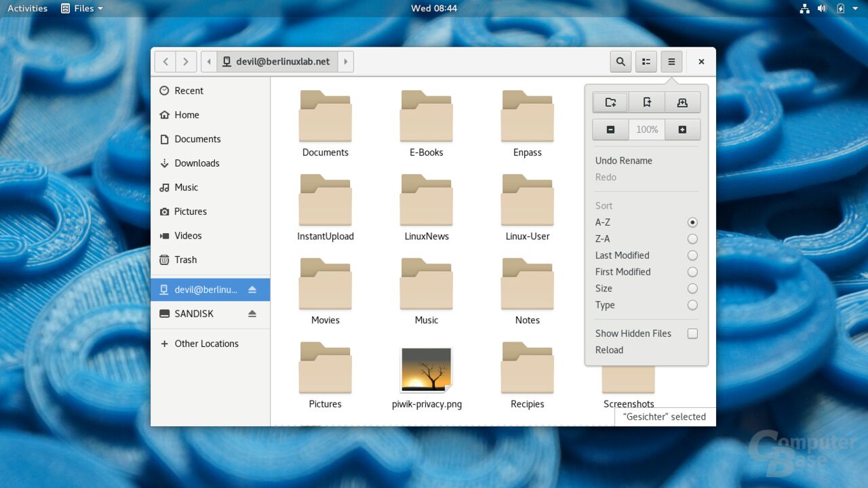Enable the Show Hidden Files checkbox
Image resolution: width=868 pixels, height=488 pixels.
692,333
